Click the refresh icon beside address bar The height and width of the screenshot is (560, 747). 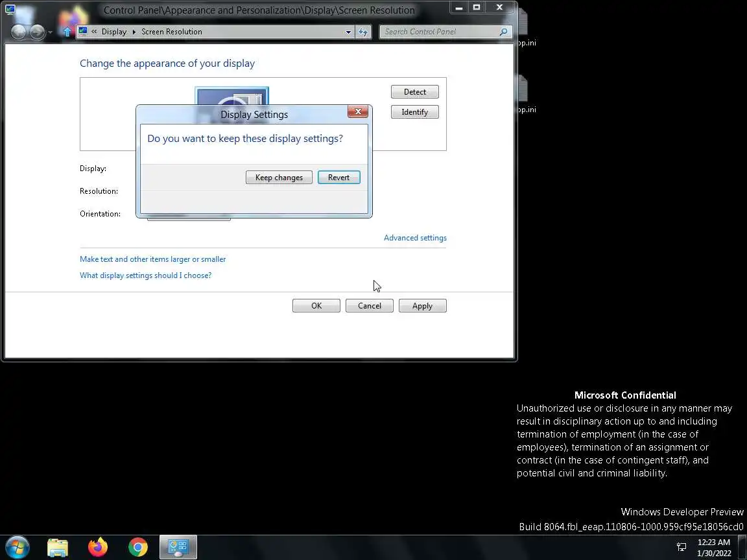click(363, 32)
